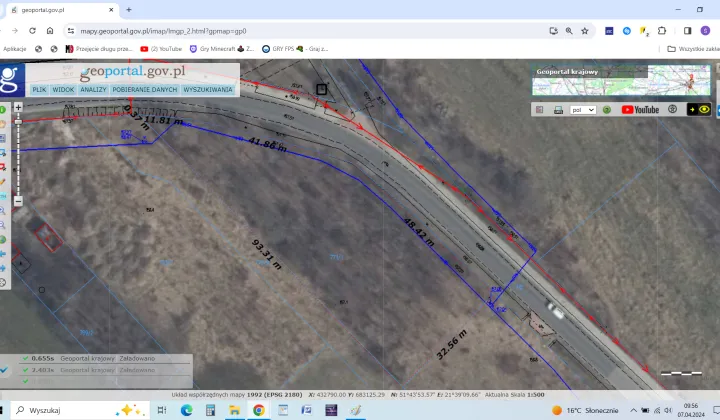Toggle the first loaded layer checkmark
720x420 pixels.
click(24, 358)
